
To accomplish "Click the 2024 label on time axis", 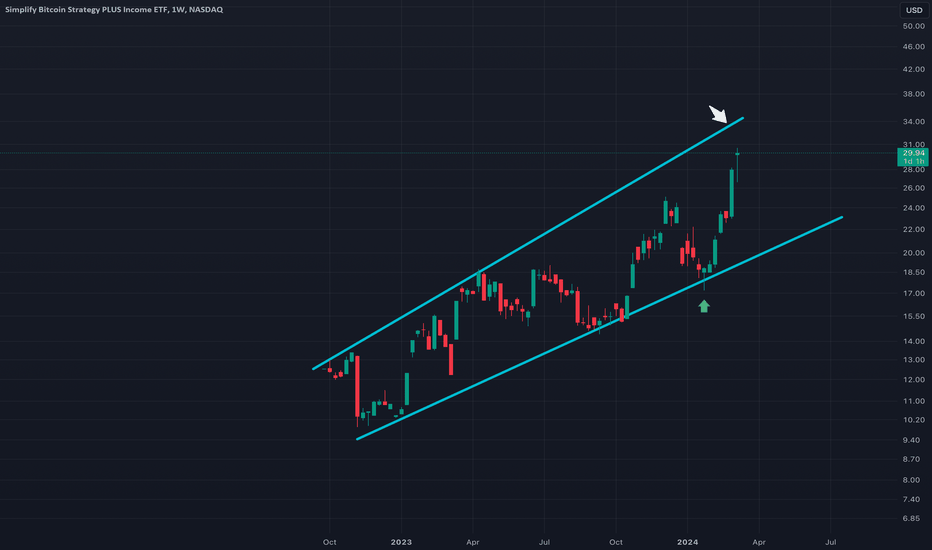I will point(688,542).
